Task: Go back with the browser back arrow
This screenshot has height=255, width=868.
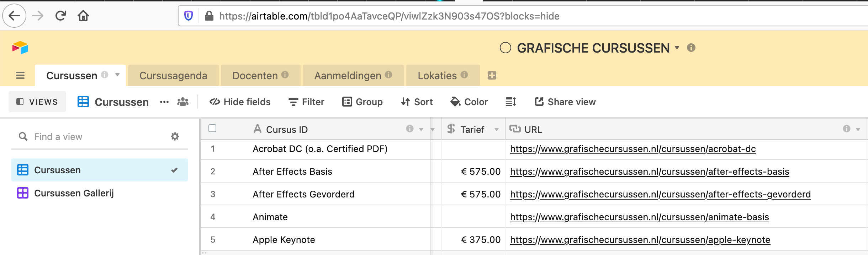Action: [x=14, y=16]
